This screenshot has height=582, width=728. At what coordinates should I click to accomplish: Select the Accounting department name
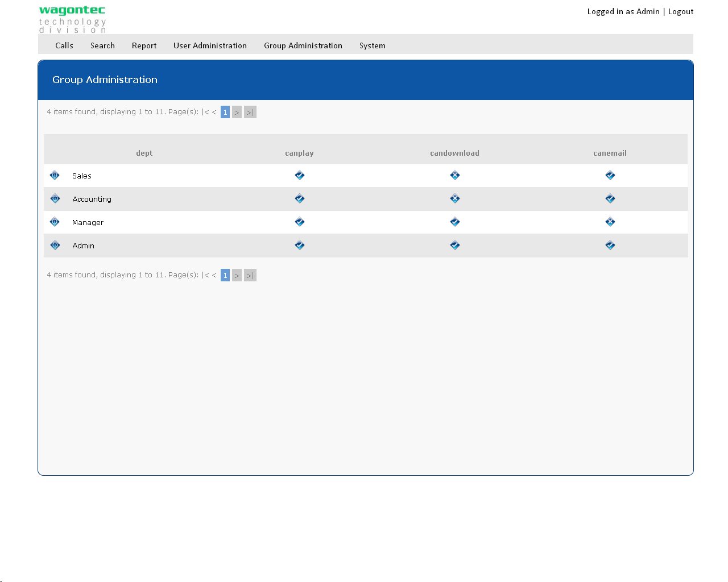coord(92,199)
